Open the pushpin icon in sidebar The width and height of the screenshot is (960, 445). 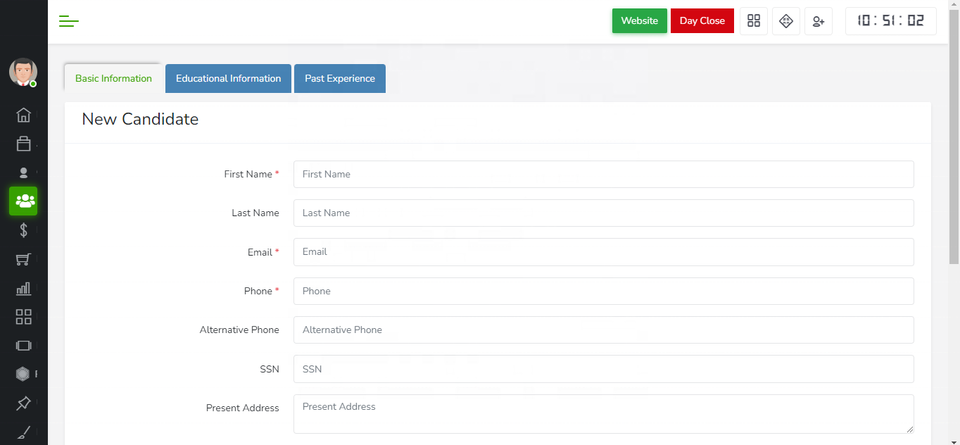23,403
